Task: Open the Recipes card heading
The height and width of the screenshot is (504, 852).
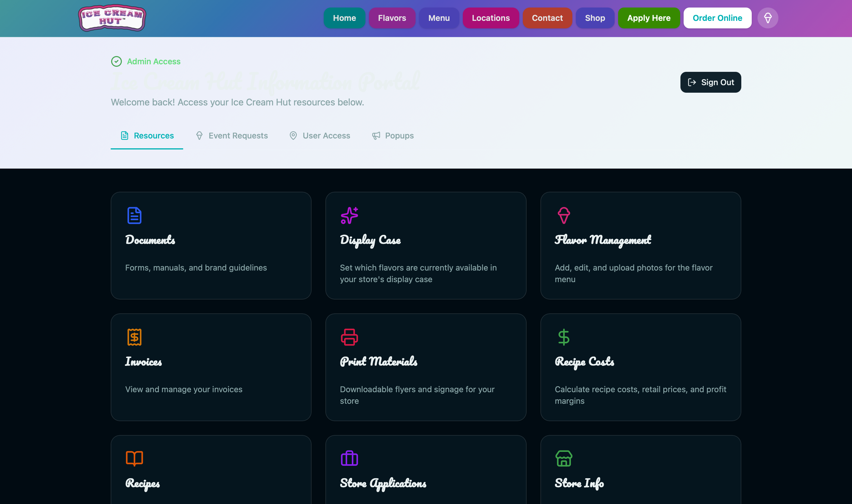Action: click(x=143, y=484)
